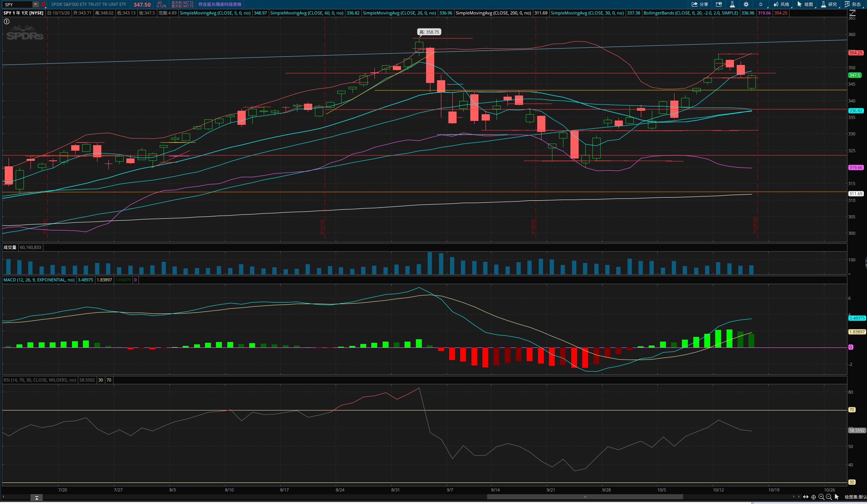Screen dimensions: 867x504
Task: Click SimpleMovingAvg (CLOSE, 60, 0, no) label
Action: coord(307,13)
